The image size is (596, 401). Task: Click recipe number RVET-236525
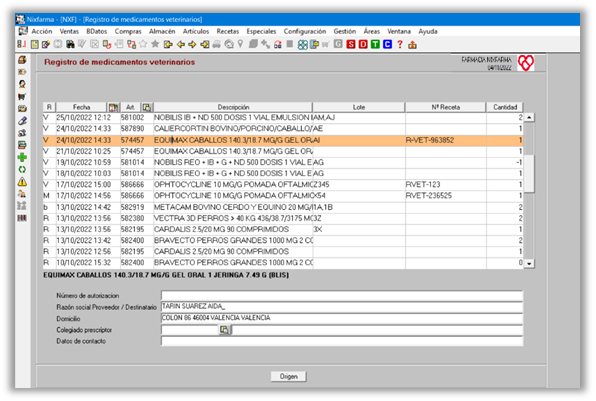pos(429,196)
